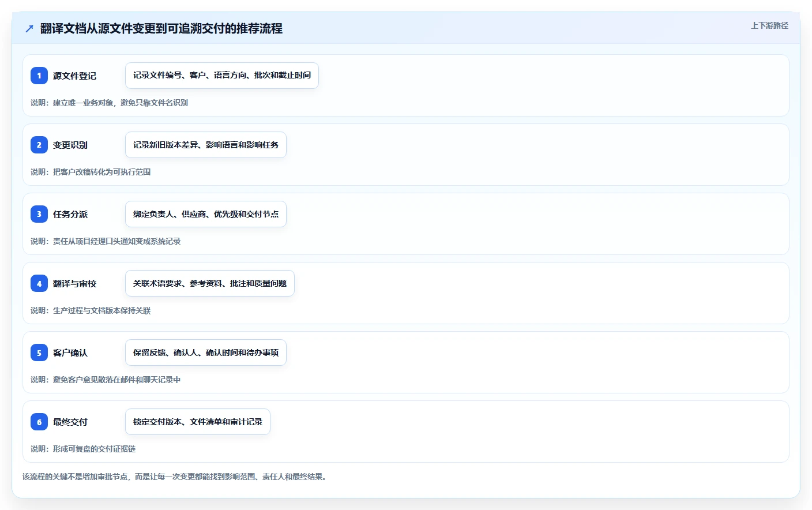Click the 变更识别 step title
Screen dimensions: 812x510
pyautogui.click(x=70, y=145)
